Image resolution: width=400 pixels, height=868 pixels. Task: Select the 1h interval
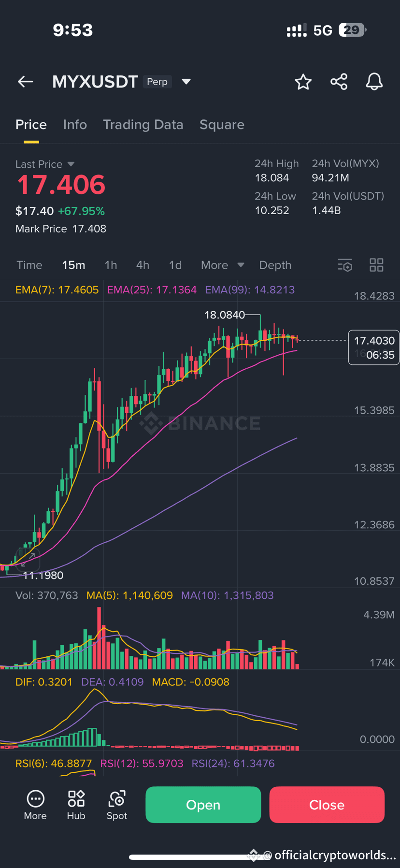[x=111, y=265]
